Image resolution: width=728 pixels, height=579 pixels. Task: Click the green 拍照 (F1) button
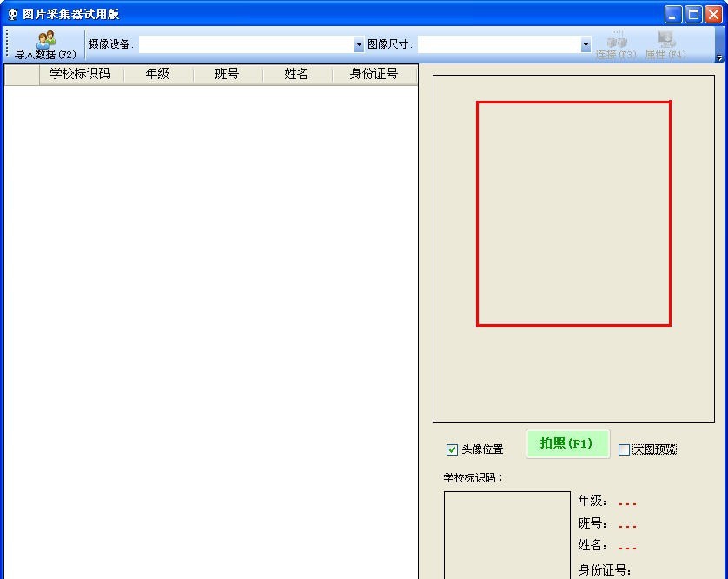[x=567, y=443]
